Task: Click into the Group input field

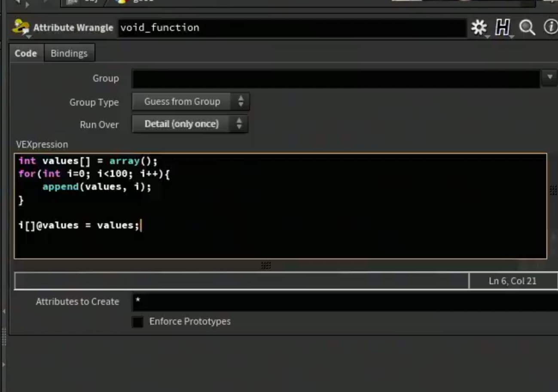Action: click(x=336, y=79)
